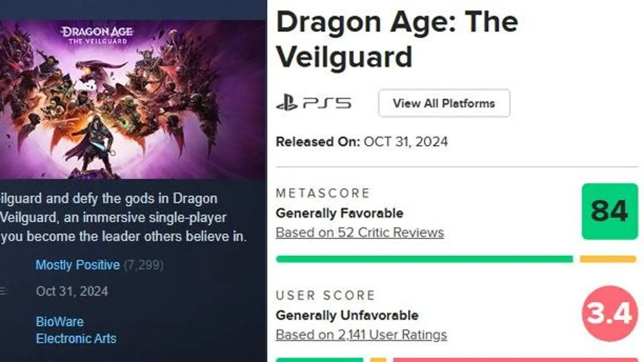This screenshot has height=362, width=644.
Task: Click the Dragon Age logo on the cover art
Action: (97, 35)
